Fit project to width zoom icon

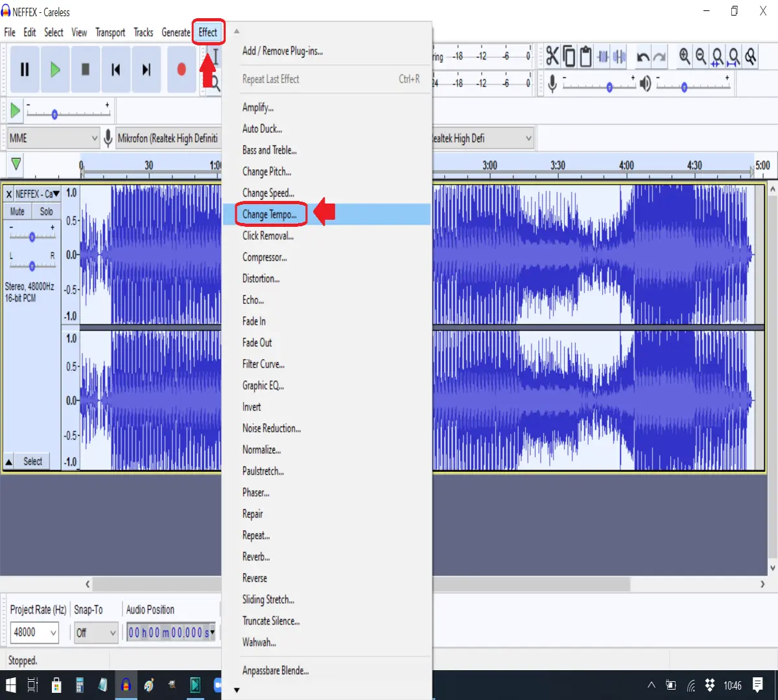click(x=734, y=56)
